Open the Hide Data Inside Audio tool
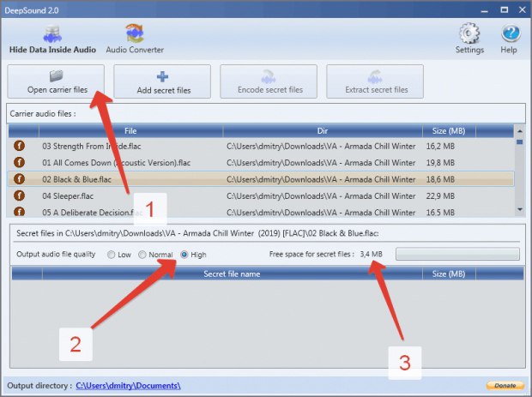The width and height of the screenshot is (532, 397). (52, 39)
